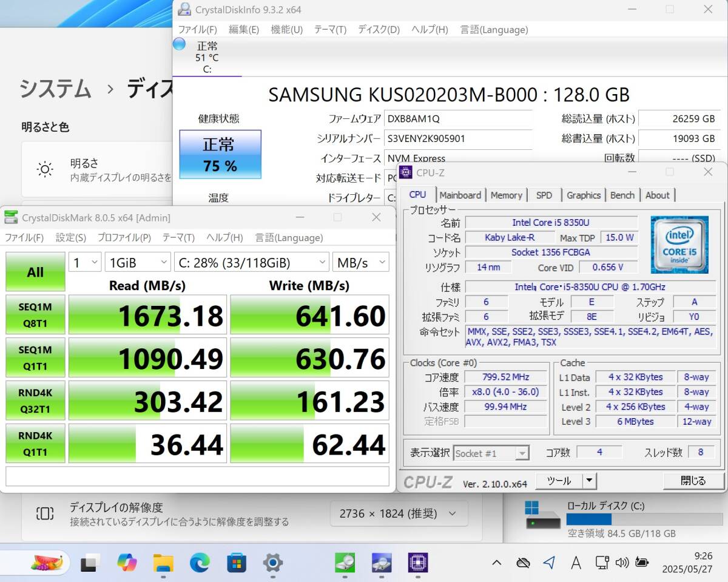Viewport: 728px width, 582px height.
Task: Click the CPU-Z title bar icon
Action: 406,172
